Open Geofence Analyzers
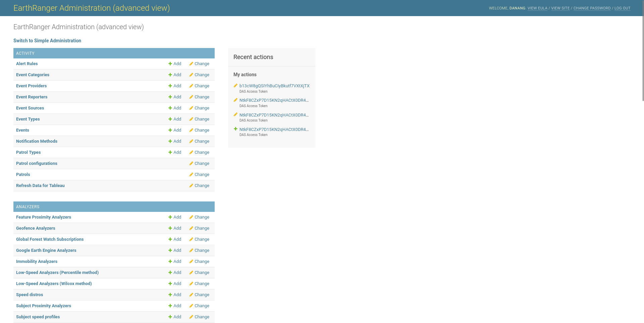Image resolution: width=644 pixels, height=323 pixels. [36, 228]
